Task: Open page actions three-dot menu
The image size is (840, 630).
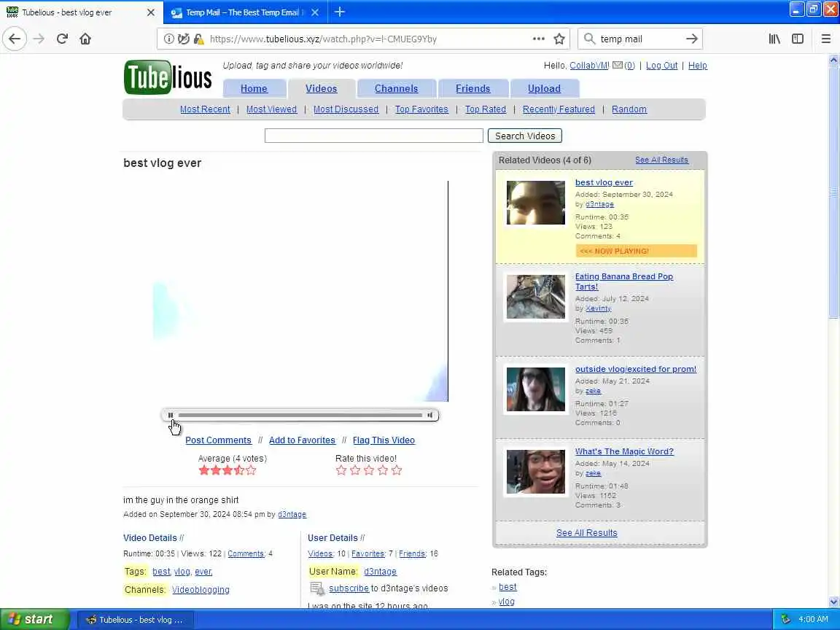Action: click(538, 39)
